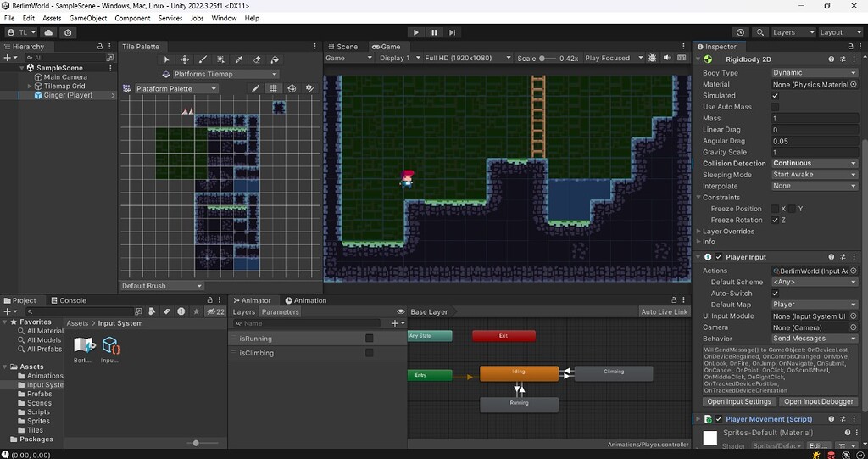Check Freeze Position Y
868x459 pixels.
tap(793, 209)
